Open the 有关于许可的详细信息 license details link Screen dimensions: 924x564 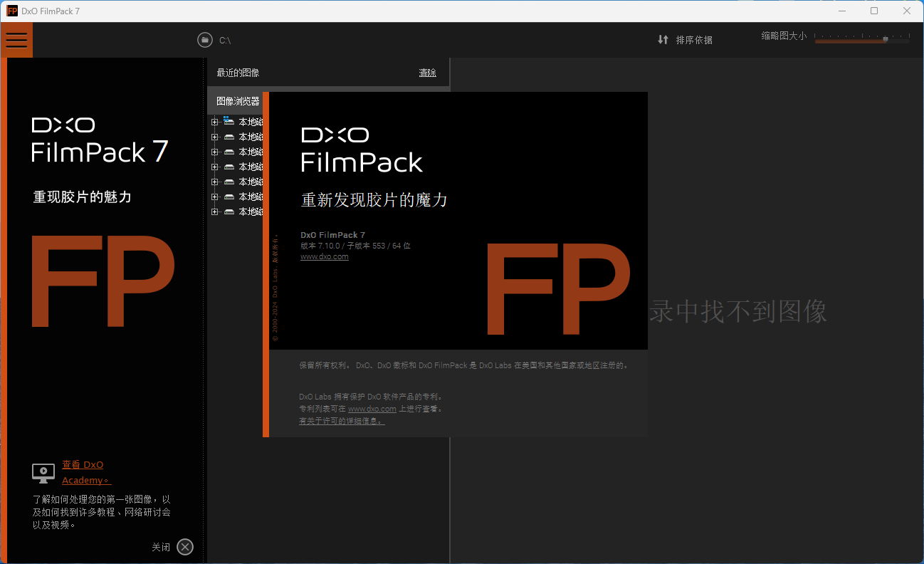coord(342,421)
